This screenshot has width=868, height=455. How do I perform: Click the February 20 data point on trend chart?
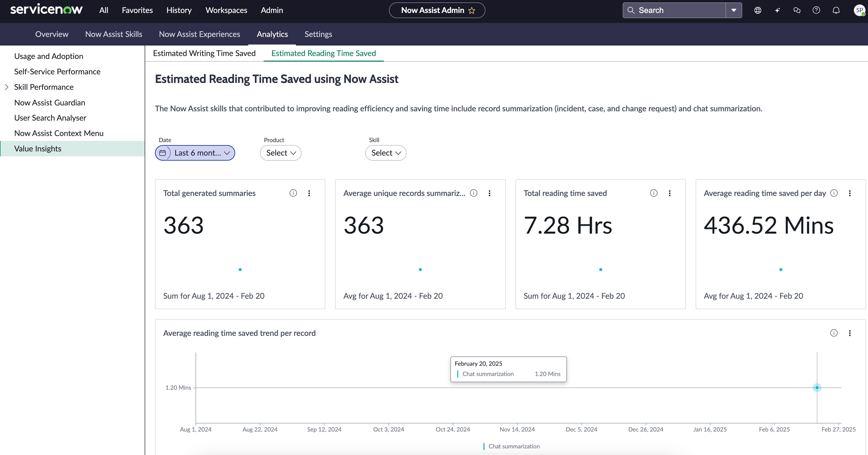coord(817,388)
